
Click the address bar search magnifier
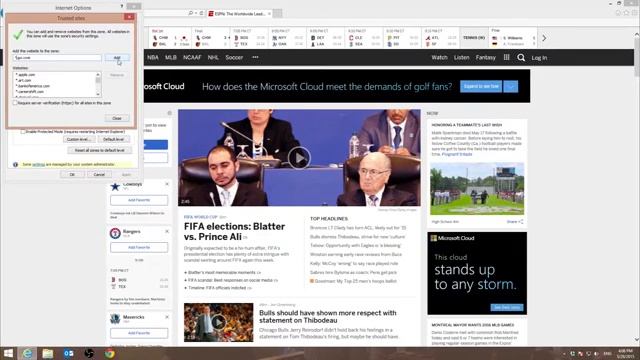coord(190,13)
